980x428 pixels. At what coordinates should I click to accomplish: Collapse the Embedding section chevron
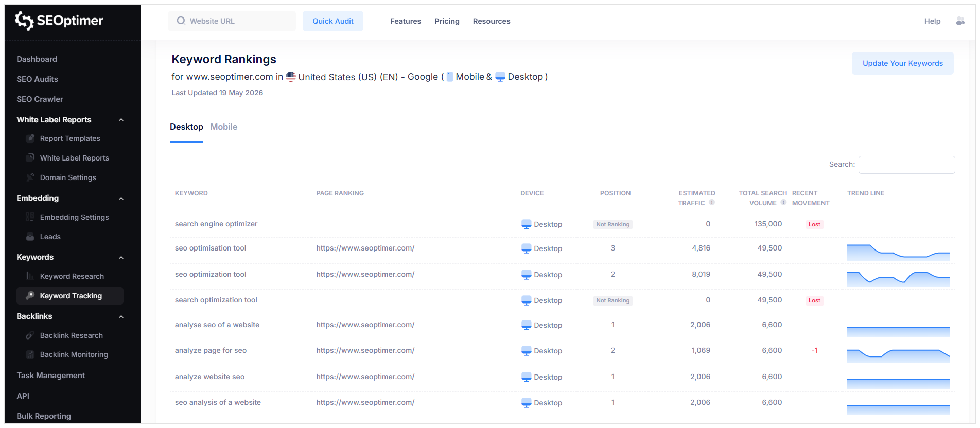[x=121, y=199]
